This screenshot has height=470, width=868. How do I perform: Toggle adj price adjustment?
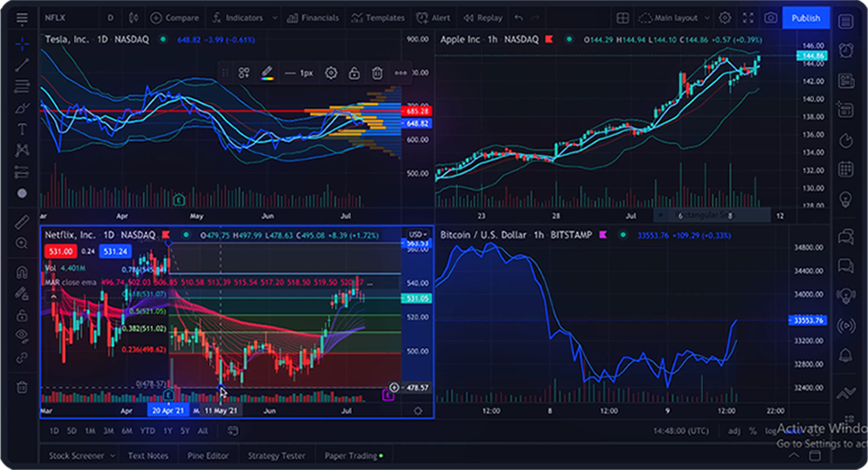click(x=734, y=431)
